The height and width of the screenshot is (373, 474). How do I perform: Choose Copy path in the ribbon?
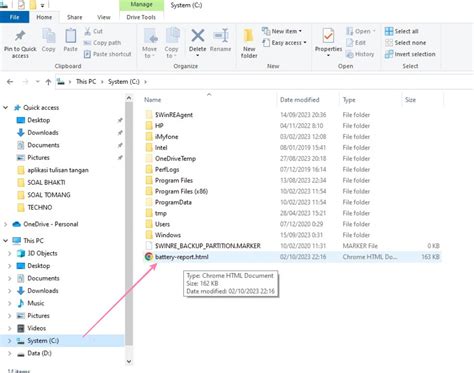pos(102,43)
